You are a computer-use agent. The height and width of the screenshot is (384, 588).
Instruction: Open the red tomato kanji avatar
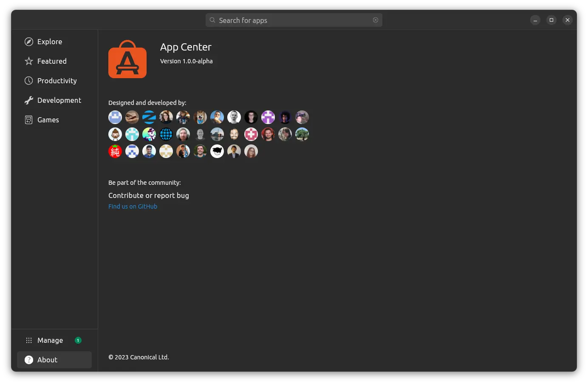coord(115,151)
